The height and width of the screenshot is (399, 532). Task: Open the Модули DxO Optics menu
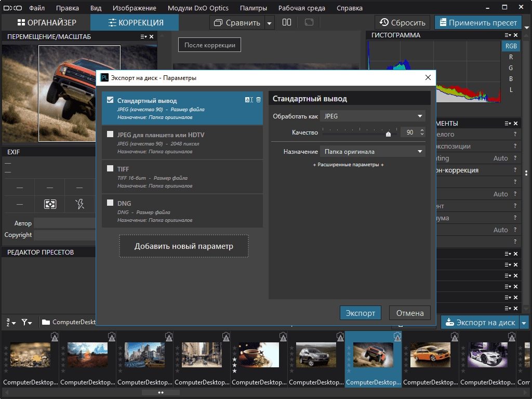[198, 8]
